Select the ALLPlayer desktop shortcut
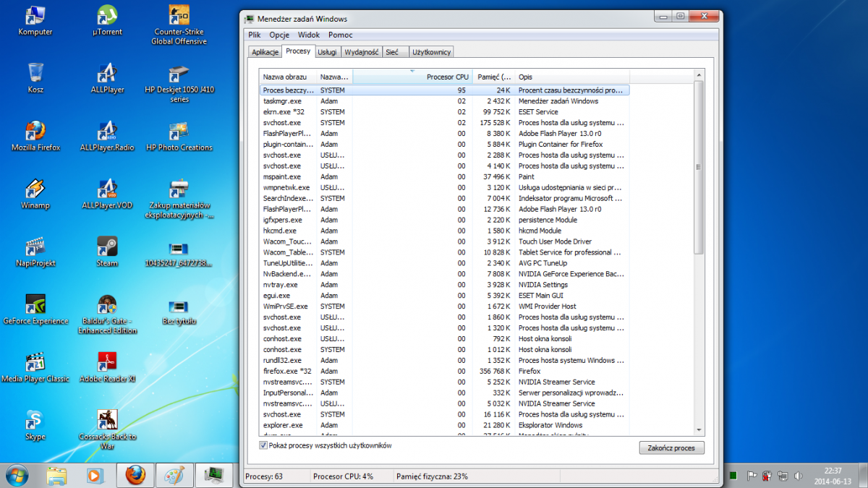Image resolution: width=868 pixels, height=488 pixels. [107, 78]
